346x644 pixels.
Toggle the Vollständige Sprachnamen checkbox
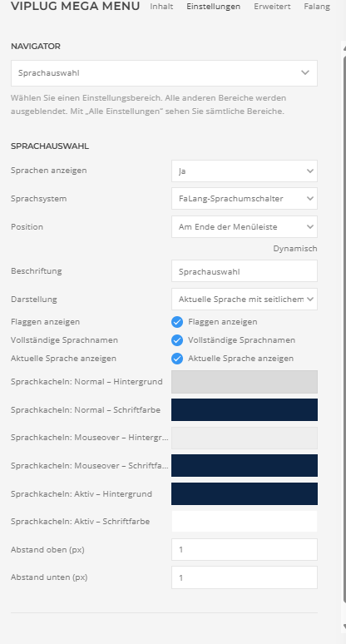coord(177,340)
